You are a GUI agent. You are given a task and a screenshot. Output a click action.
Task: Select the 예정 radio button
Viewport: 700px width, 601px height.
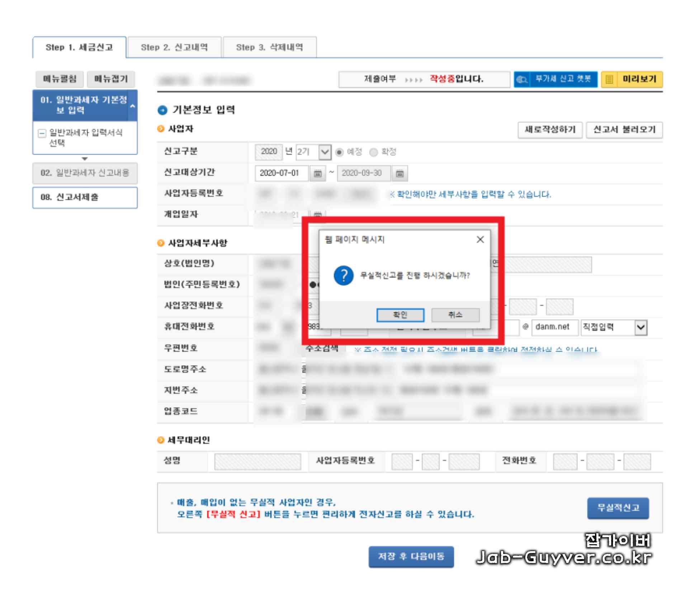339,152
